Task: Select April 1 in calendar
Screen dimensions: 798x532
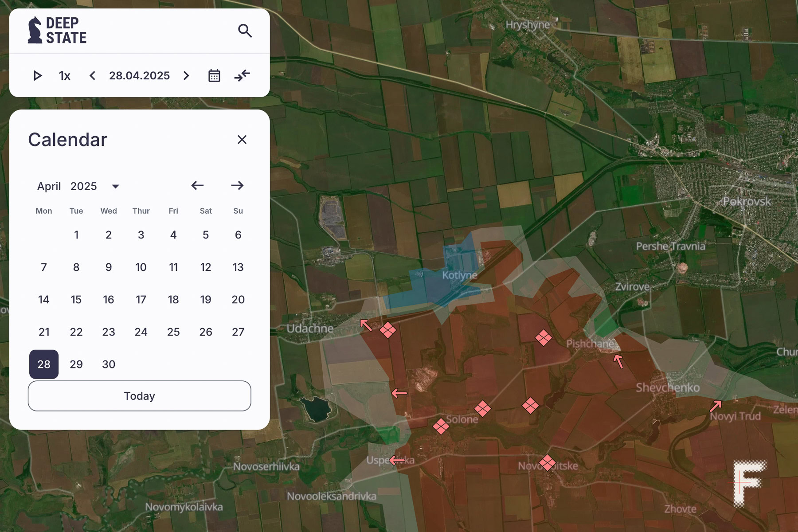Action: coord(76,235)
